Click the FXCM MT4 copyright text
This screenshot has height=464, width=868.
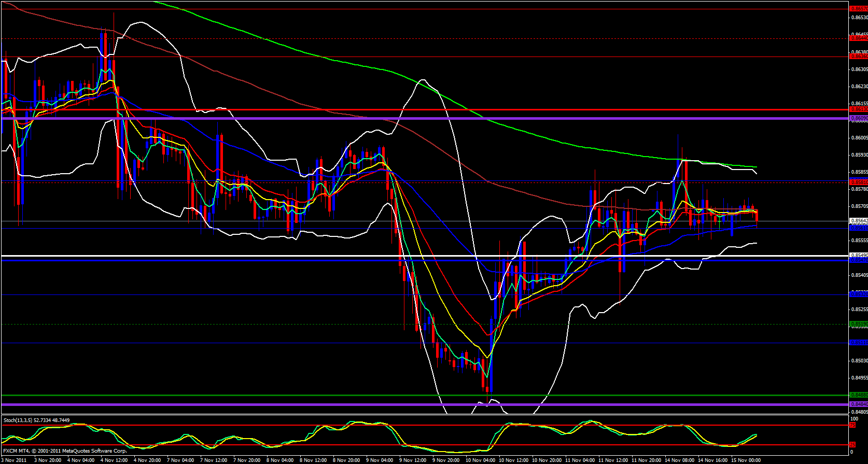pos(65,451)
